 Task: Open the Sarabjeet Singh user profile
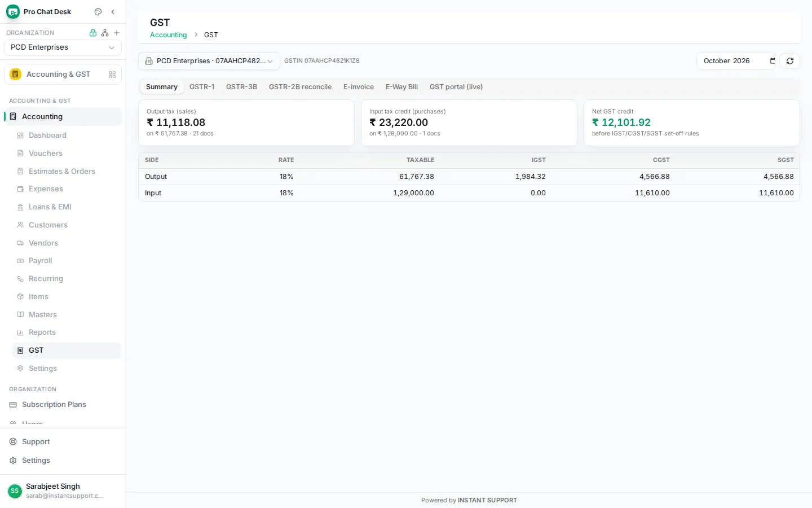pyautogui.click(x=63, y=491)
